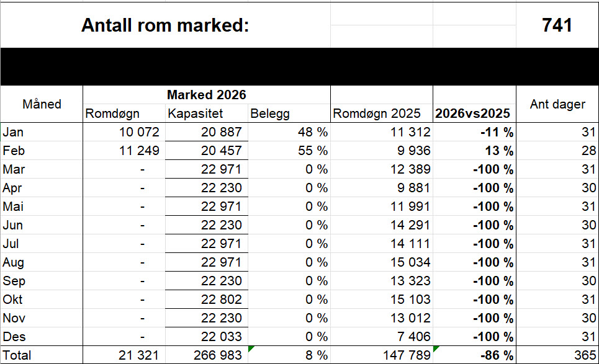The image size is (599, 364).
Task: Click the 'Marked 2026' merged header
Action: pyautogui.click(x=206, y=95)
